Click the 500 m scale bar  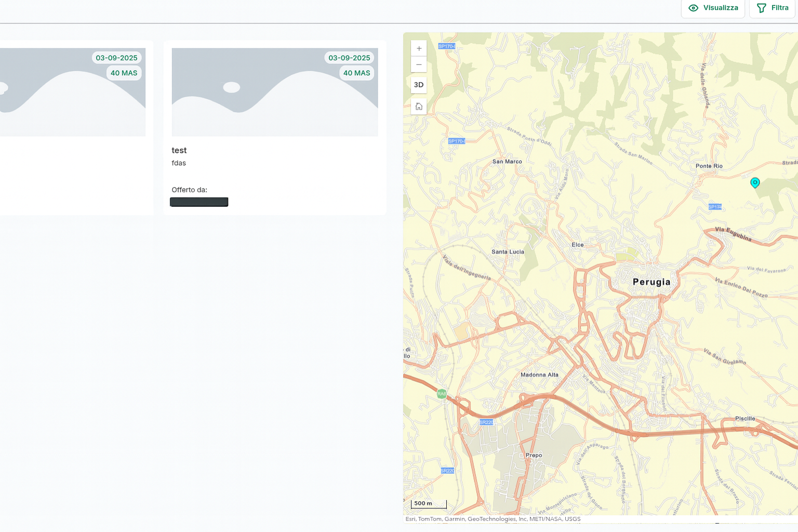pyautogui.click(x=429, y=503)
